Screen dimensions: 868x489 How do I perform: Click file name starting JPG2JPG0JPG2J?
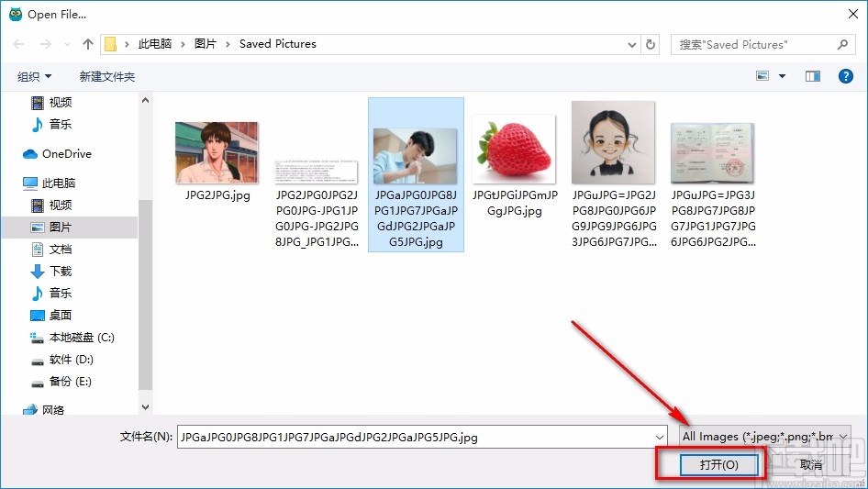click(317, 218)
